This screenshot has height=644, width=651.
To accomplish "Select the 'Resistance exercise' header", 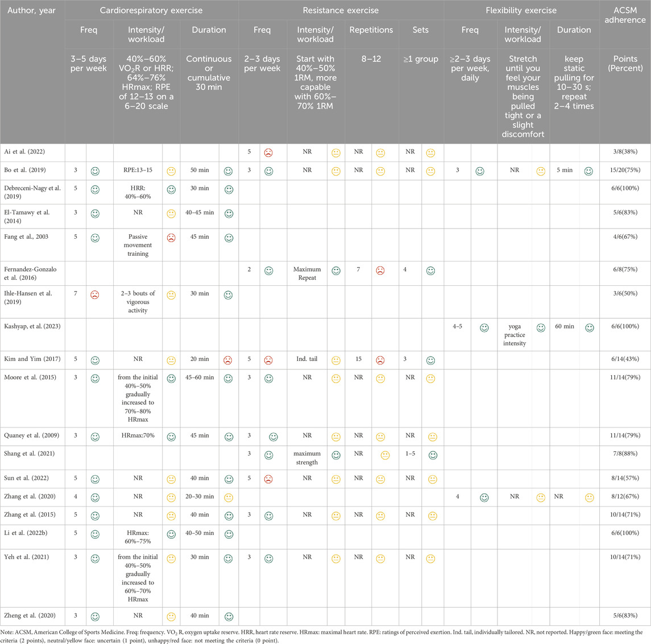I will pyautogui.click(x=341, y=10).
